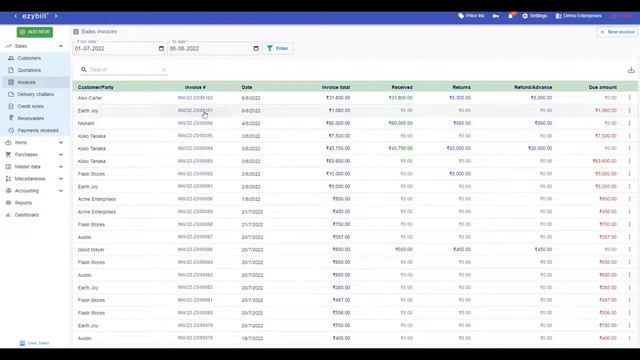Click the New invoice button
640x360 pixels.
pos(617,32)
